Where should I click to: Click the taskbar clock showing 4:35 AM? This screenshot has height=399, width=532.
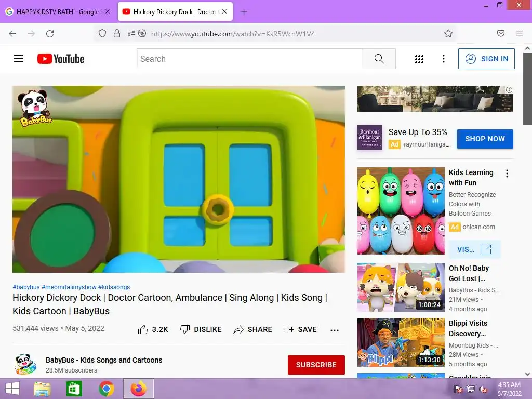[509, 389]
